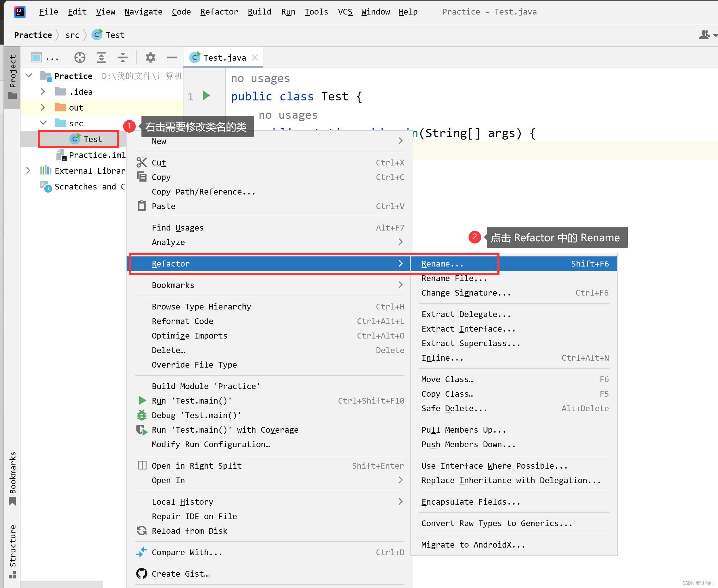Click the Practice breadcrumb in navigation bar
718x588 pixels.
coord(33,35)
